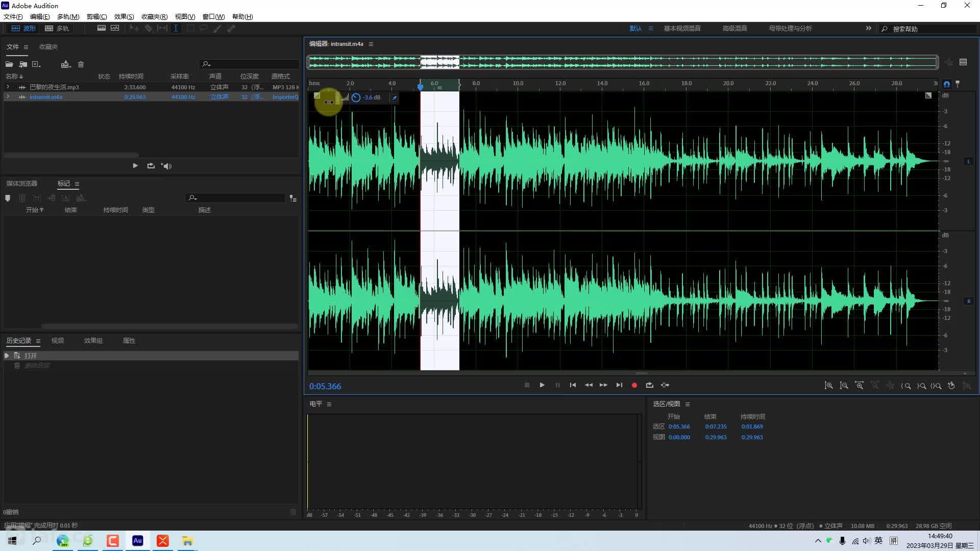The image size is (980, 551).
Task: Add a cue marker
Action: tap(8, 198)
